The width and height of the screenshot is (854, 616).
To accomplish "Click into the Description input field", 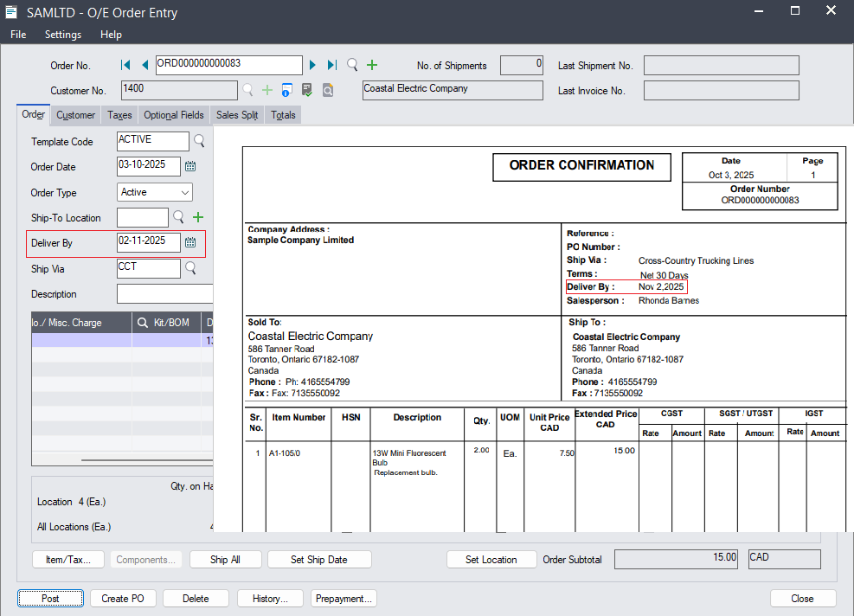I will pyautogui.click(x=164, y=294).
